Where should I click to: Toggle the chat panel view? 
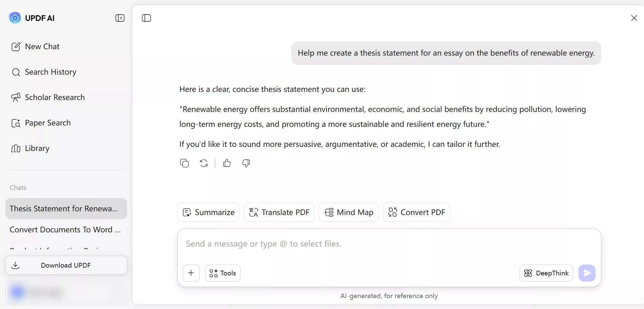pyautogui.click(x=146, y=18)
